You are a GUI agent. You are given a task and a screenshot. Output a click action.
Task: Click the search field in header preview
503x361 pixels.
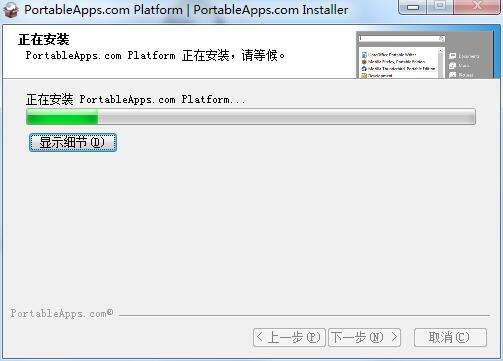point(402,39)
